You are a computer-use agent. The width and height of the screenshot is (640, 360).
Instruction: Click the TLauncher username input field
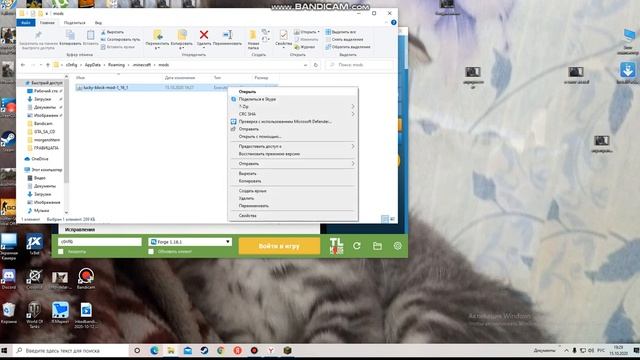(100, 242)
